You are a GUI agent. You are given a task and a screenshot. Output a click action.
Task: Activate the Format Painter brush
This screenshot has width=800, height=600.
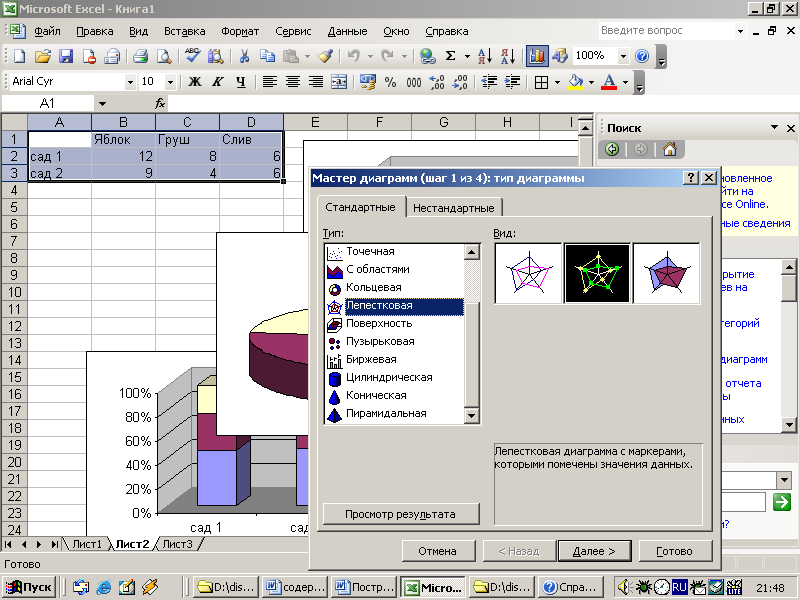click(x=326, y=56)
